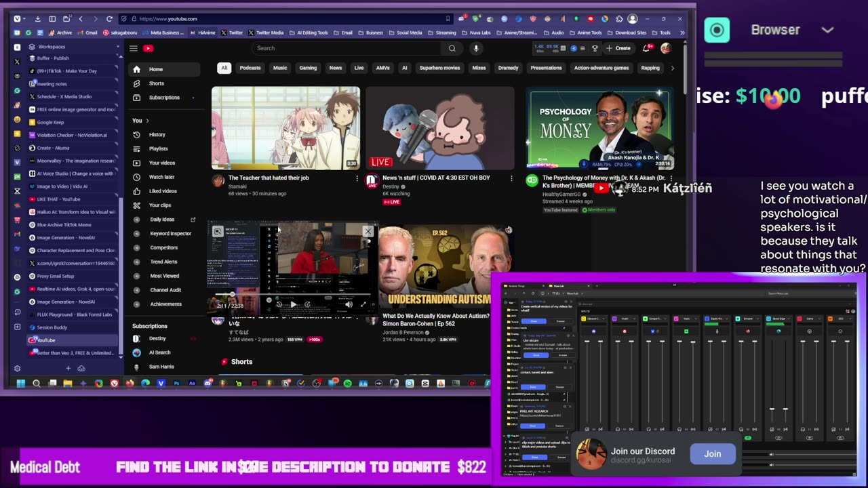Viewport: 868px width, 488px height.
Task: Switch to the Google Keep tab
Action: click(74, 122)
